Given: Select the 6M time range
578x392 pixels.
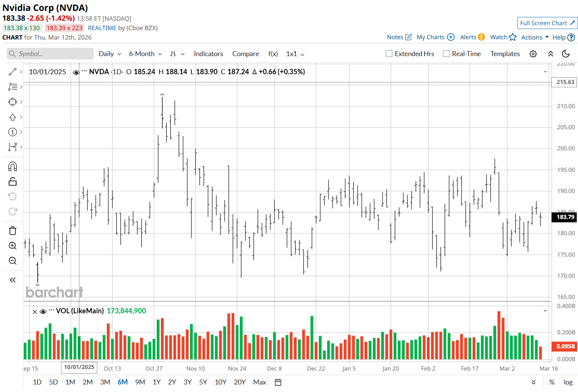Looking at the screenshot, I should pyautogui.click(x=122, y=382).
